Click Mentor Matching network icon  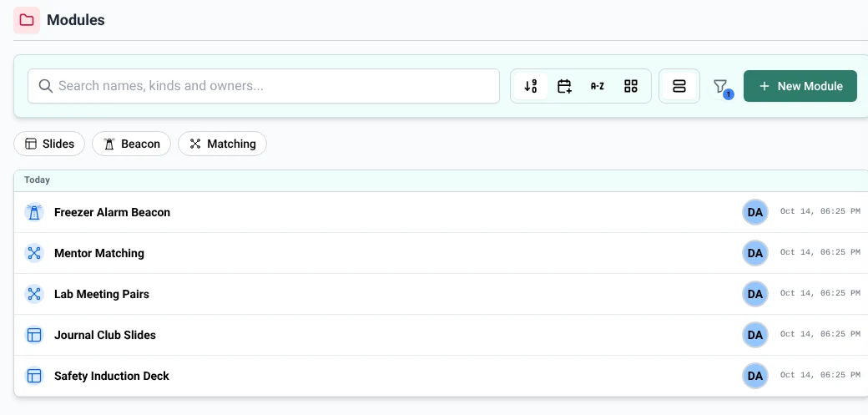(x=34, y=253)
